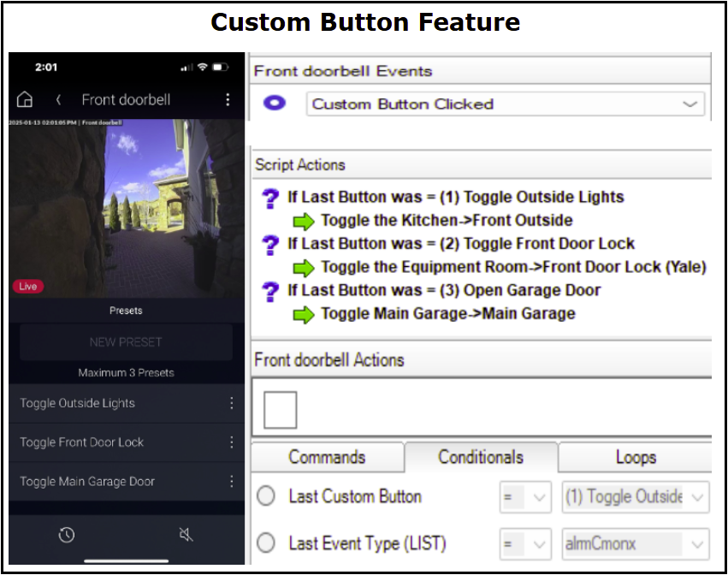Tap the home icon in app header
The width and height of the screenshot is (728, 575).
point(25,99)
